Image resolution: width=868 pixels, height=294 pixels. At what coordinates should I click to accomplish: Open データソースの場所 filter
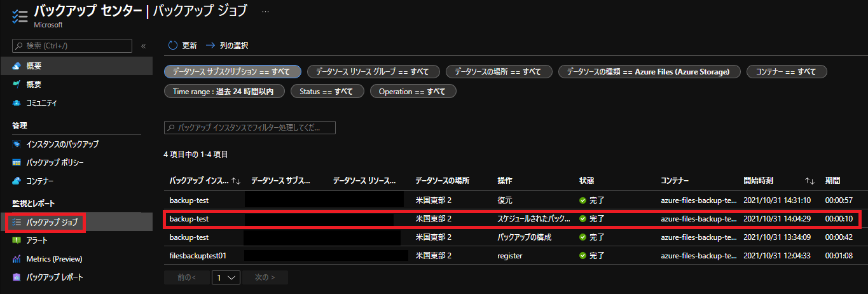click(x=498, y=72)
